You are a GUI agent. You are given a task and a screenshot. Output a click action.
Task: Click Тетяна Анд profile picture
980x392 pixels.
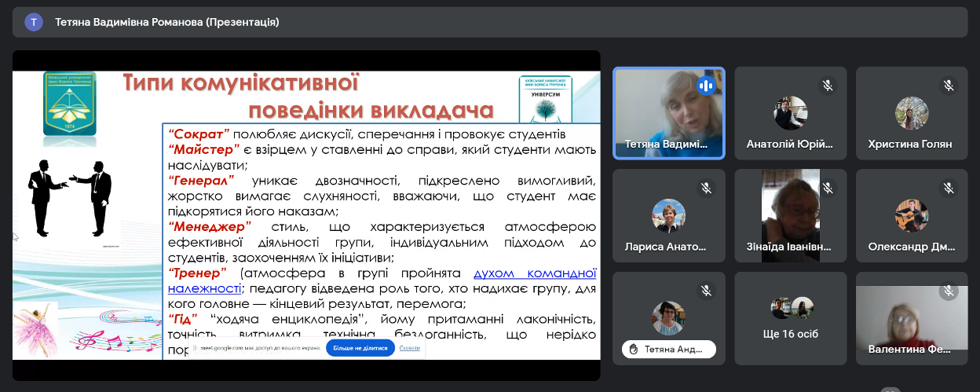669,318
